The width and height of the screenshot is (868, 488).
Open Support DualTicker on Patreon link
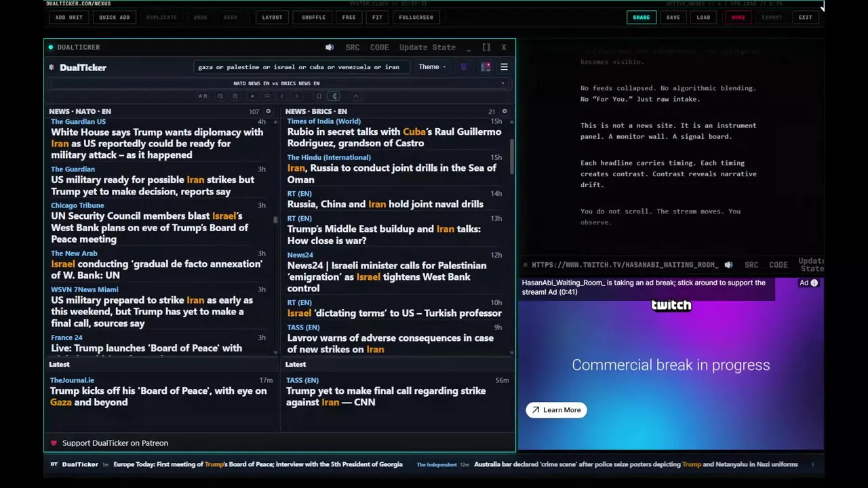115,443
